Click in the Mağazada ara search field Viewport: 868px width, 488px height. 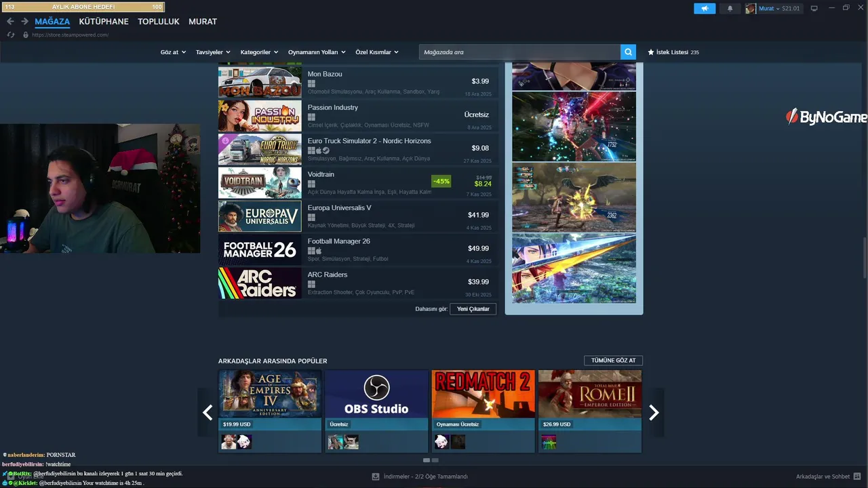click(519, 52)
